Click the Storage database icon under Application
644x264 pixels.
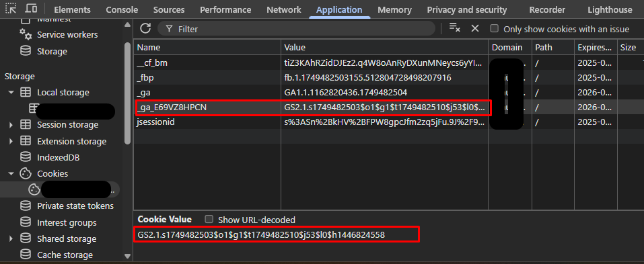tap(26, 51)
